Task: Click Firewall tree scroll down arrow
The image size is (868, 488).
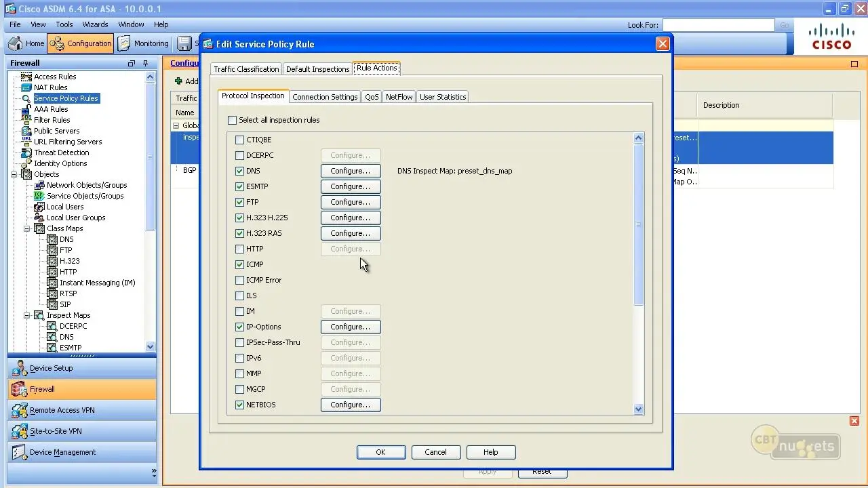Action: tap(150, 346)
